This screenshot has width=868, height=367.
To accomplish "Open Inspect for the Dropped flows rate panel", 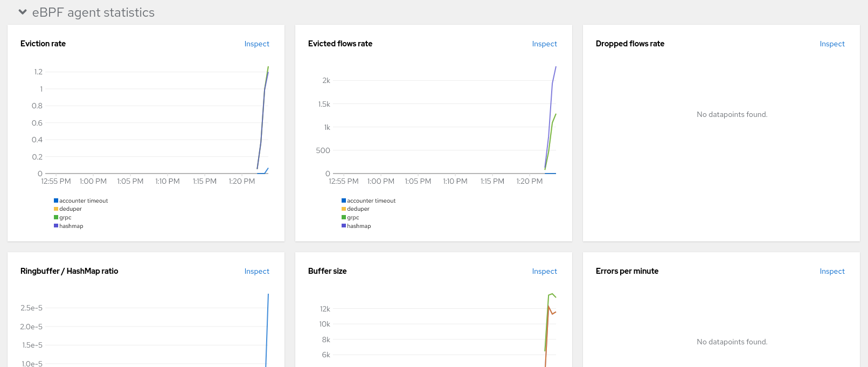I will point(832,44).
